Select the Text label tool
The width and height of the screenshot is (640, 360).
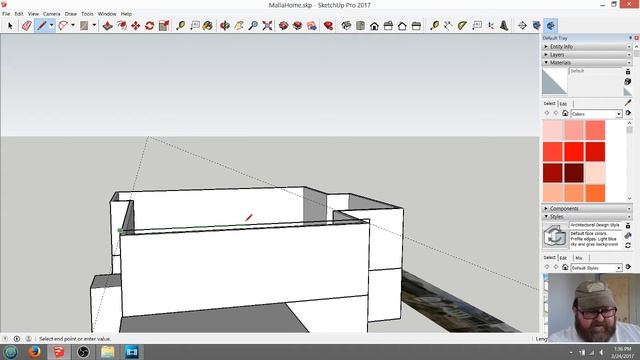(195, 26)
